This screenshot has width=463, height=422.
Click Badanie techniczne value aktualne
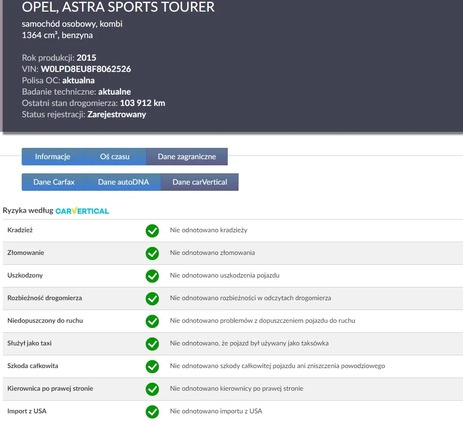pos(114,92)
